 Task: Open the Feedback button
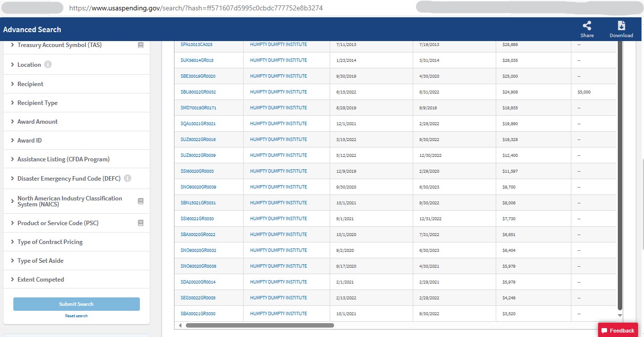point(618,330)
